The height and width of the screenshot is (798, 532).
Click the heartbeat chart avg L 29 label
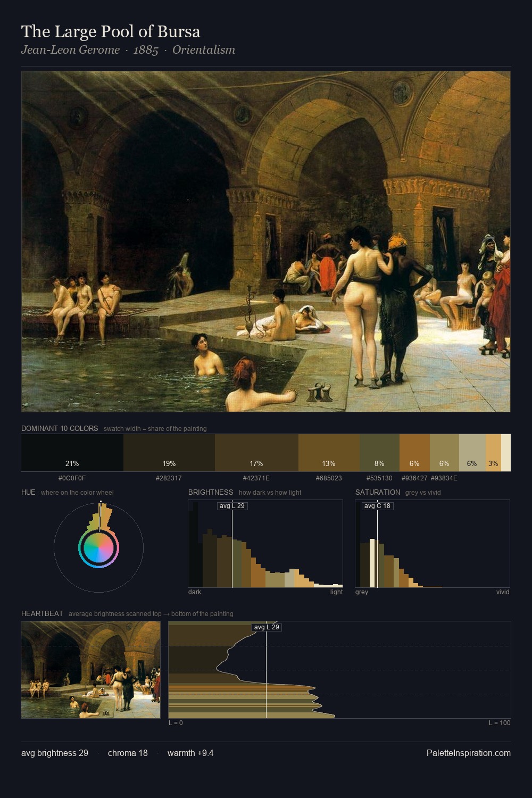pos(267,627)
